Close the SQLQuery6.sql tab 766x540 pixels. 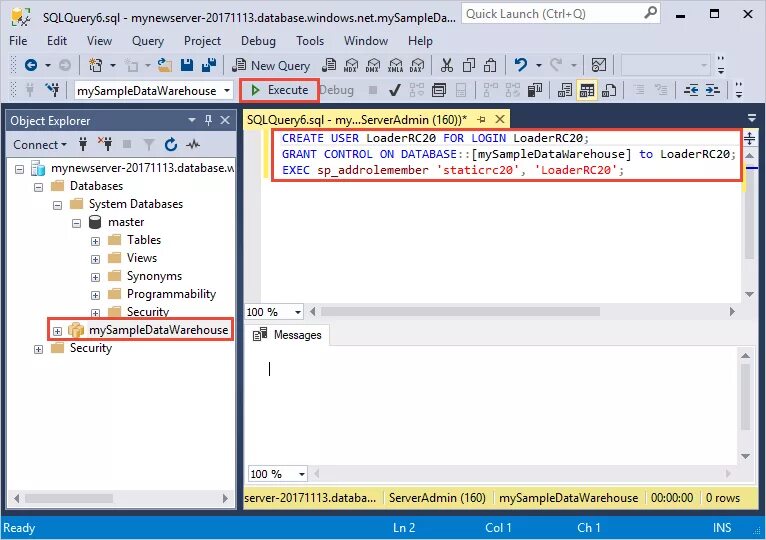(500, 119)
